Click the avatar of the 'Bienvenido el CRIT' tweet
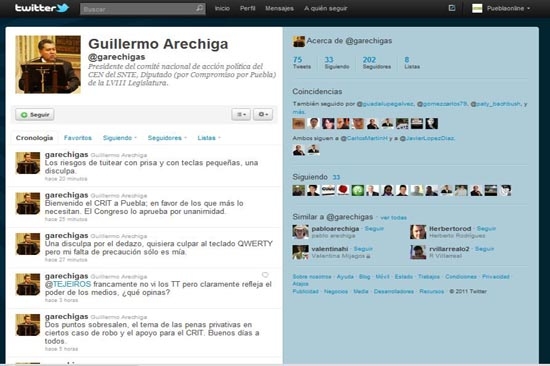The height and width of the screenshot is (366, 550). coord(28,204)
